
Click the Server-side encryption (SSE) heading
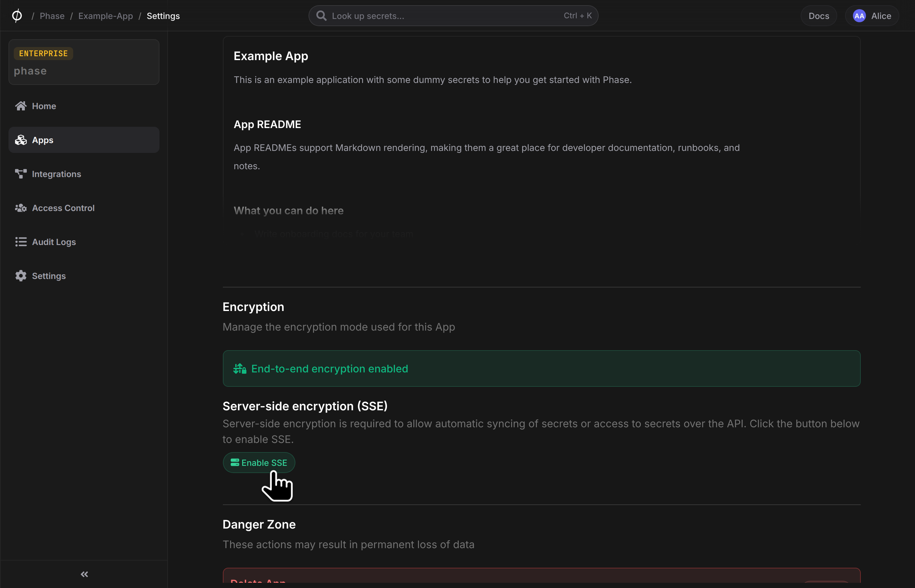tap(305, 406)
